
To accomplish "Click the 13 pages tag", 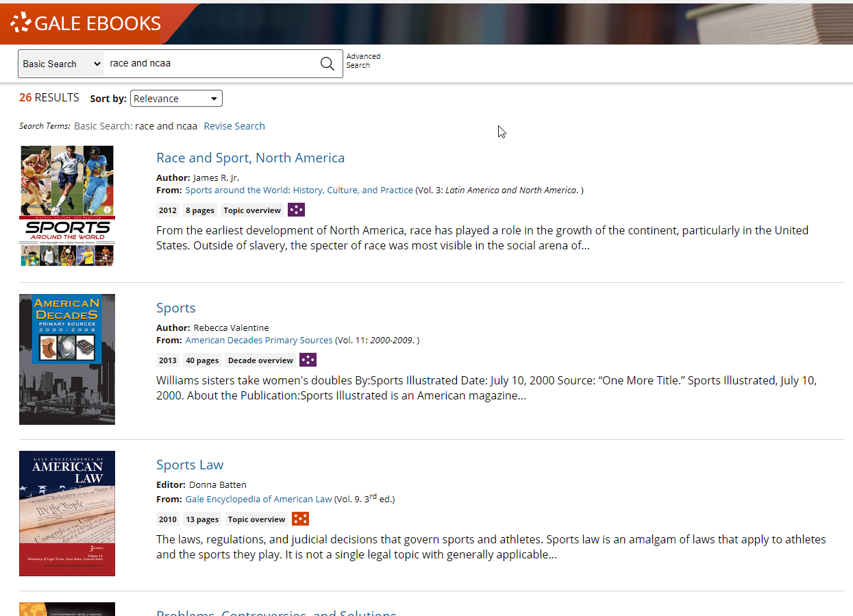I will (x=202, y=519).
